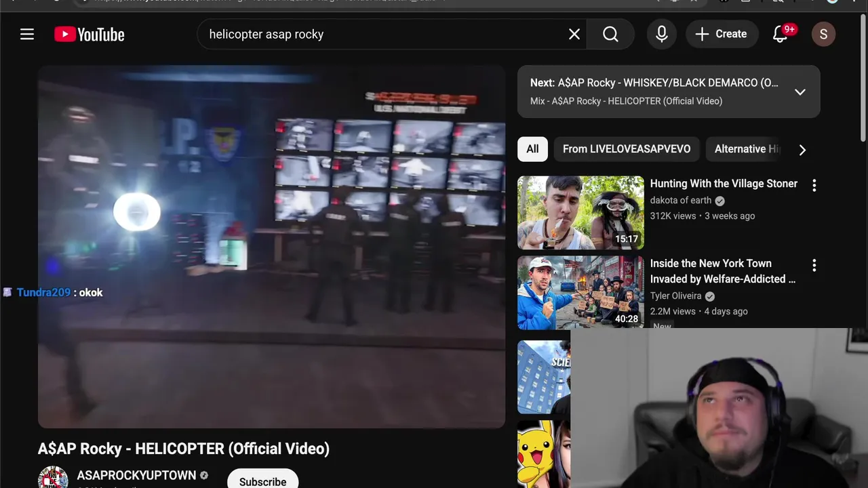
Task: Subscribe to ASAPROCKYUPTOWN
Action: tap(262, 480)
